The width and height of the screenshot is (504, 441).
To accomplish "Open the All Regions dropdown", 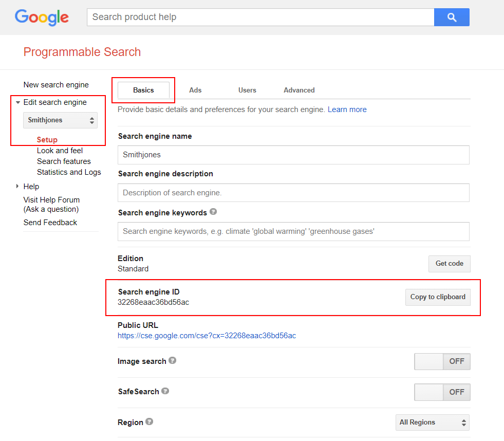I will [x=433, y=422].
